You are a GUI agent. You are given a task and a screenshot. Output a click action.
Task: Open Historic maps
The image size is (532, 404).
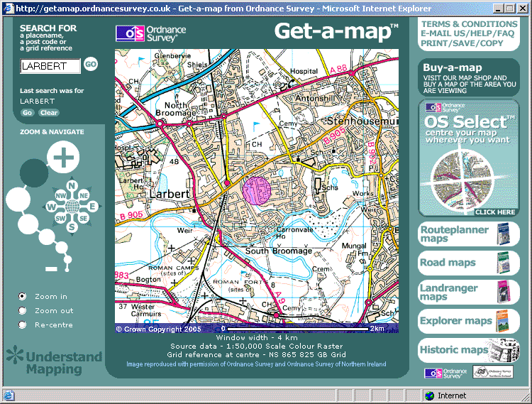tap(469, 350)
